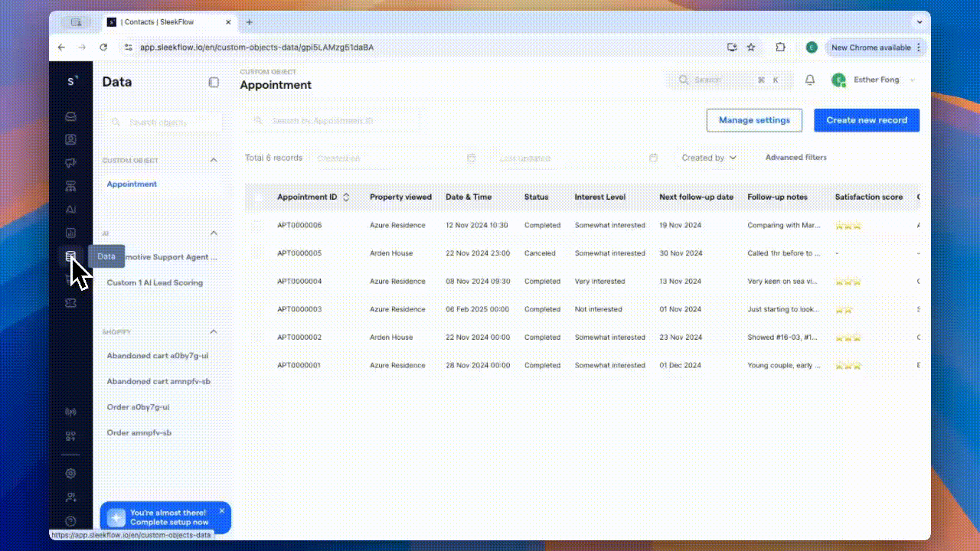Open Custom 1 AI Lead Scoring
This screenshot has width=980, height=551.
154,282
